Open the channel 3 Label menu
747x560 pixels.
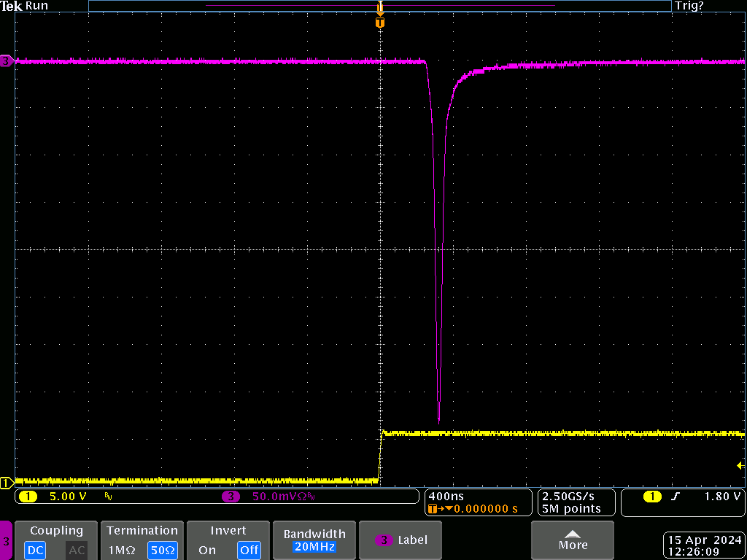point(400,540)
